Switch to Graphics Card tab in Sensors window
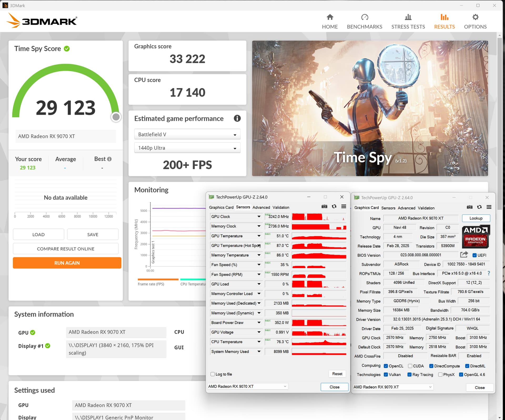 click(x=221, y=207)
